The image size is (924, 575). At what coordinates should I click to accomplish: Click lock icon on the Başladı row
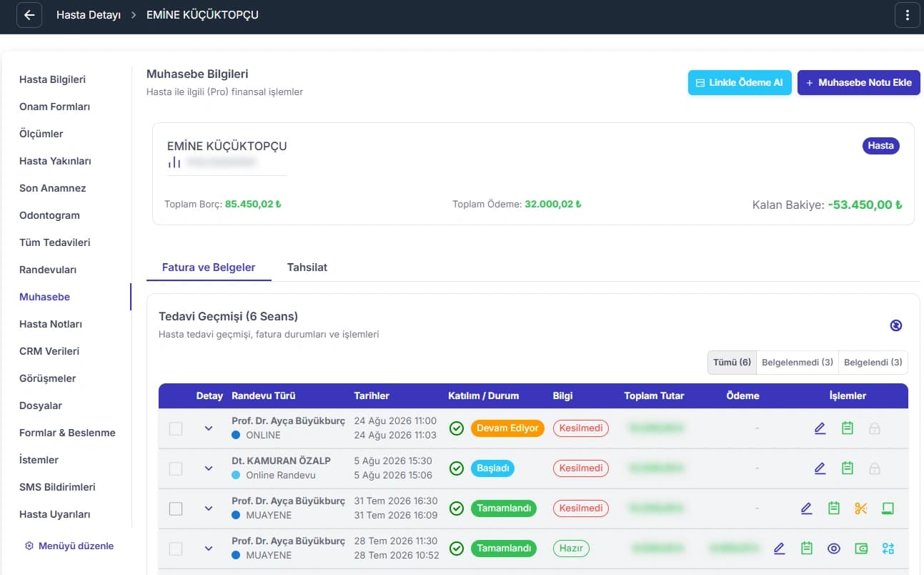point(875,468)
